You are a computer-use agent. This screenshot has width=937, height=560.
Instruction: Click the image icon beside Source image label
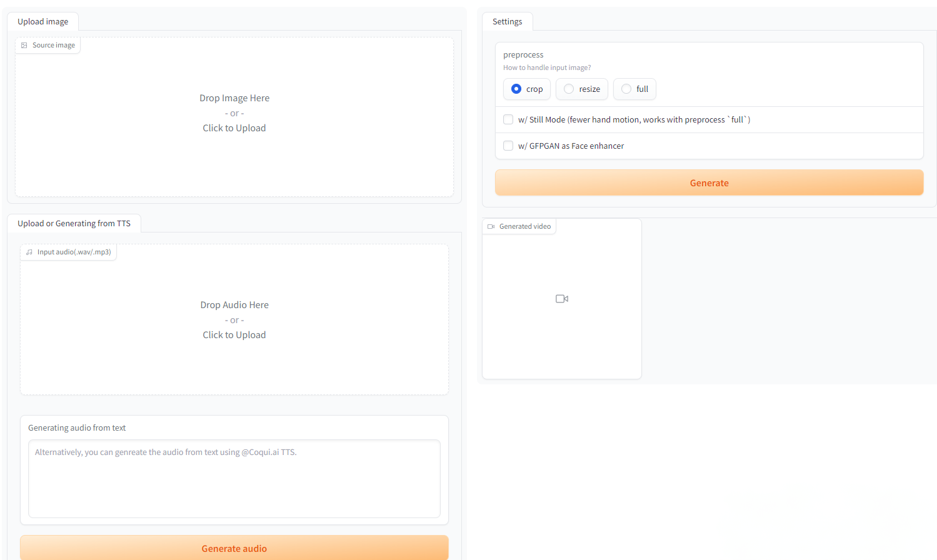(24, 46)
